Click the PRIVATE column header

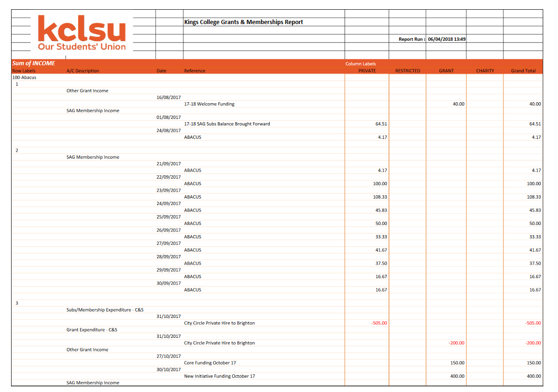[367, 71]
